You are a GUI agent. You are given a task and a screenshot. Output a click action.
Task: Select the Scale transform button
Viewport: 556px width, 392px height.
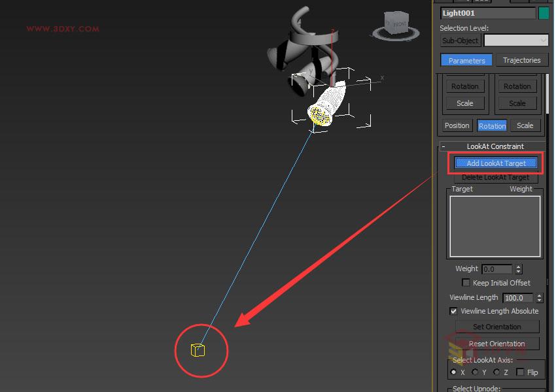point(525,125)
